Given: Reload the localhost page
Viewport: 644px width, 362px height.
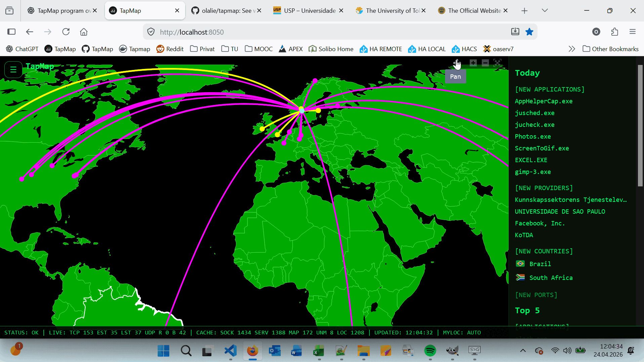Looking at the screenshot, I should tap(66, 32).
